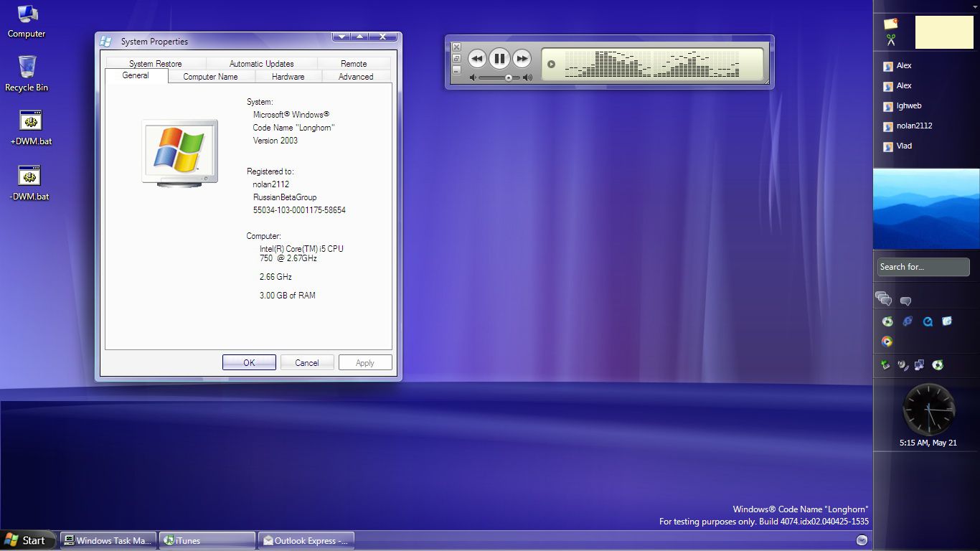
Task: Select the -DWM.bat file icon
Action: click(29, 184)
